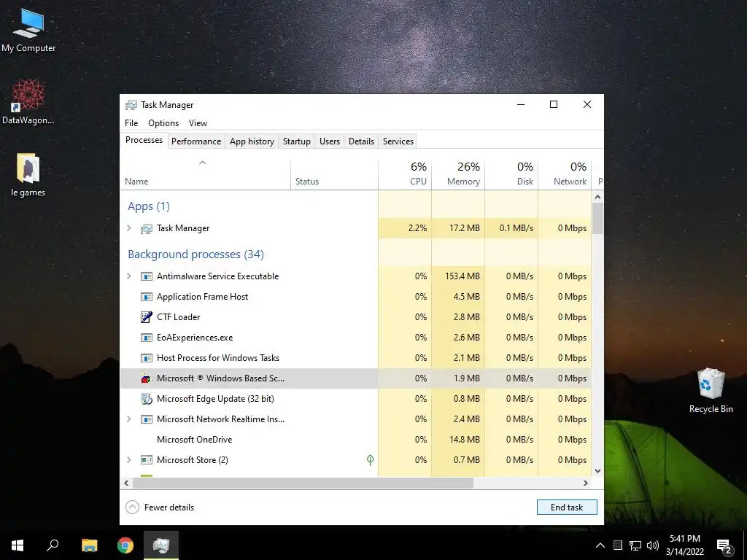Click the Microsoft Edge Update icon
The image size is (747, 560).
146,399
